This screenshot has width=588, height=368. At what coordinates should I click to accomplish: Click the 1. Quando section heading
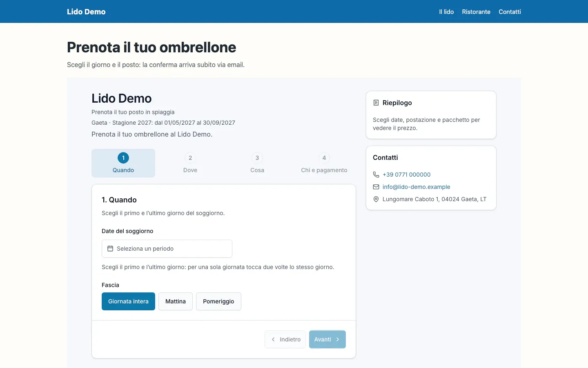pyautogui.click(x=119, y=200)
